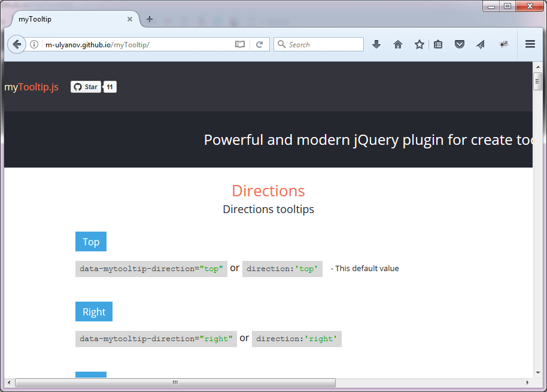547x392 pixels.
Task: Click the horizontal scrollbar thumb
Action: click(175, 382)
